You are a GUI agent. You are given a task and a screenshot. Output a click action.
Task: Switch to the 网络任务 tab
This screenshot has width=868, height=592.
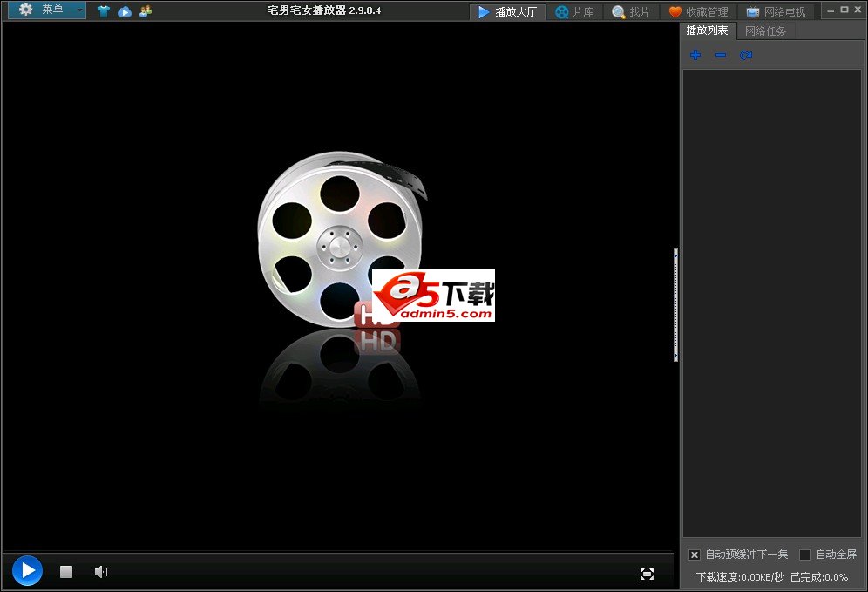tap(765, 31)
